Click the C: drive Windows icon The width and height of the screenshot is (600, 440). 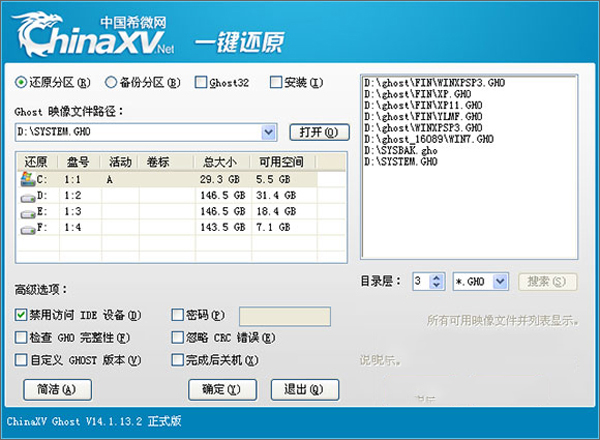[x=28, y=179]
